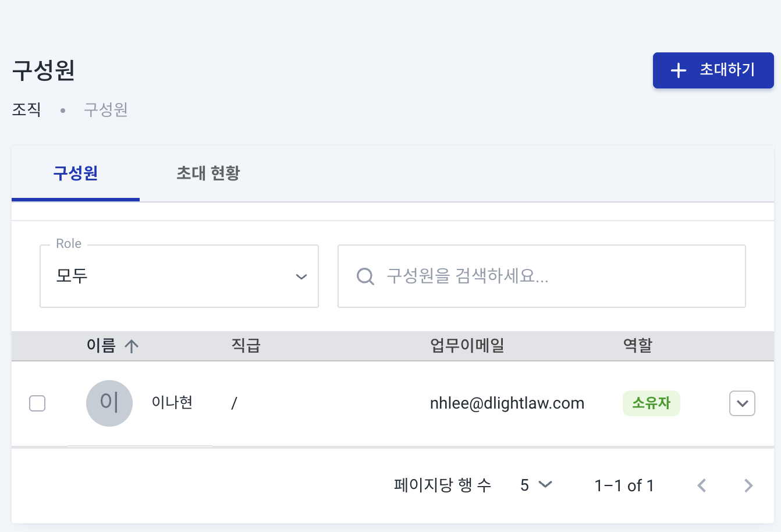Image resolution: width=781 pixels, height=532 pixels.
Task: Click the 구성원 breadcrumb link
Action: (105, 109)
